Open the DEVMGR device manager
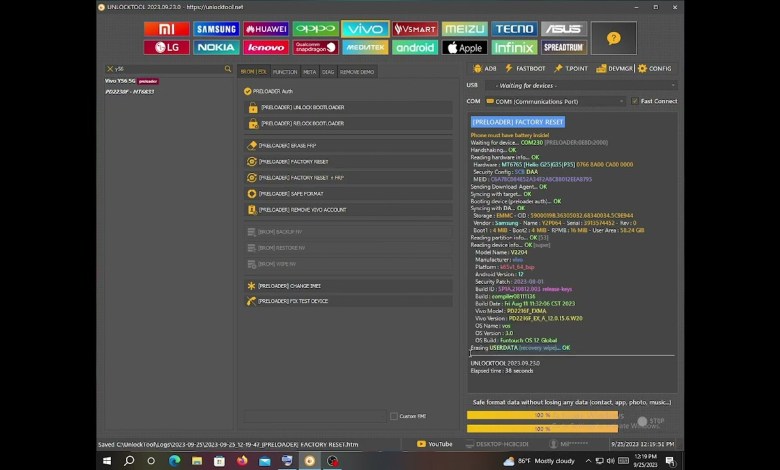Screen dimensions: 780x470 pos(614,69)
